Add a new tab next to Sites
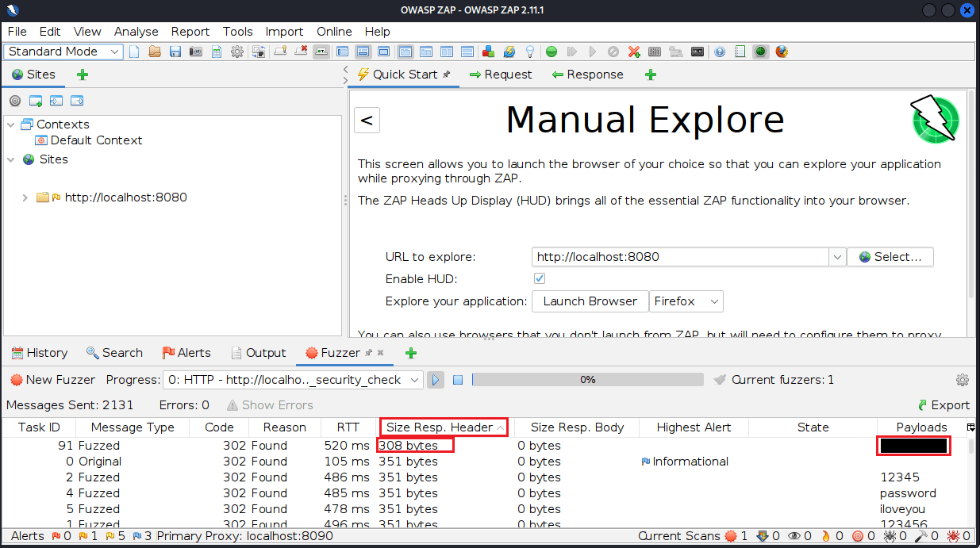Image resolution: width=980 pixels, height=548 pixels. [83, 75]
